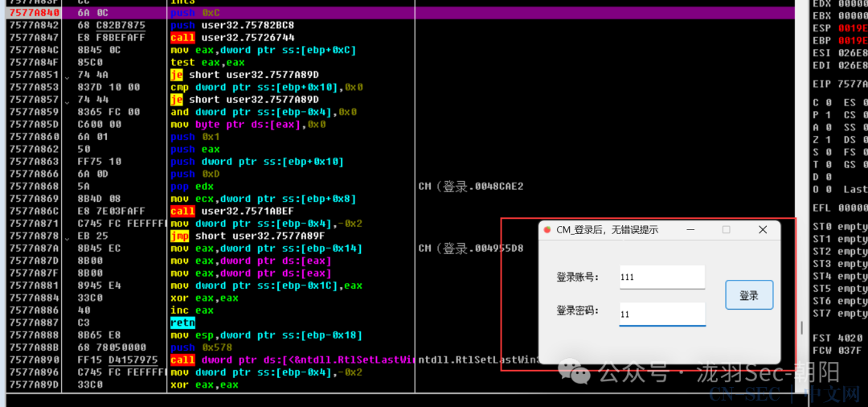This screenshot has height=407, width=868.
Task: Select the retn instruction
Action: click(x=182, y=323)
